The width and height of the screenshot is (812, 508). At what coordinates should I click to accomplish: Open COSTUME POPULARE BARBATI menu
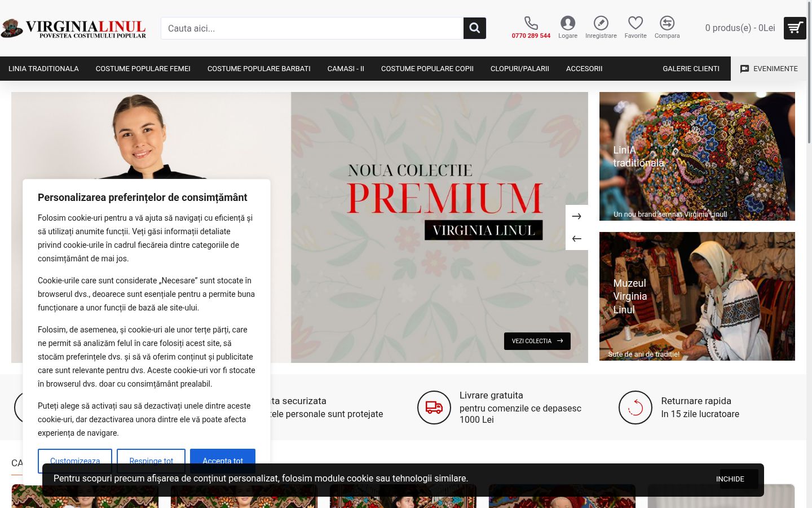click(x=259, y=69)
